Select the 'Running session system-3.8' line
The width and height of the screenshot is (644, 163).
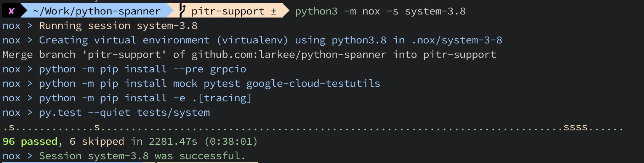[x=100, y=26]
